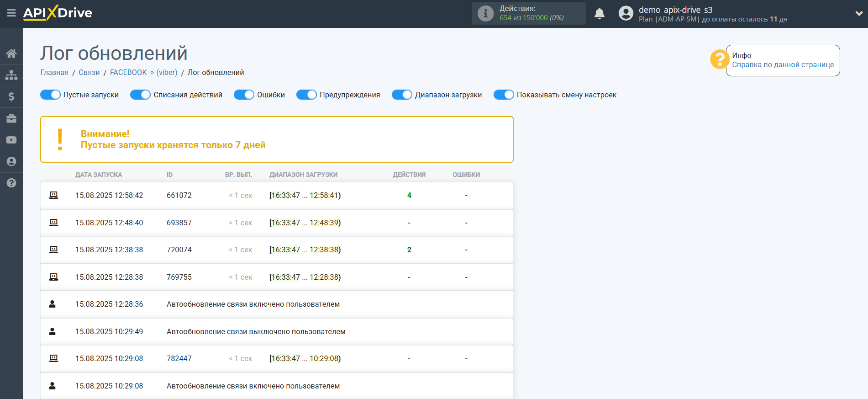Open the profile sidebar icon
The image size is (868, 399).
pos(11,161)
